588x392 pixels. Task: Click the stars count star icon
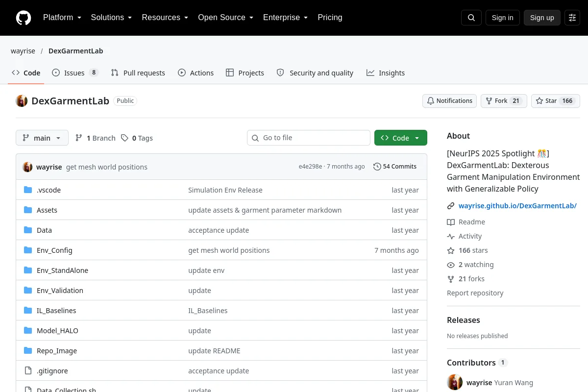451,250
